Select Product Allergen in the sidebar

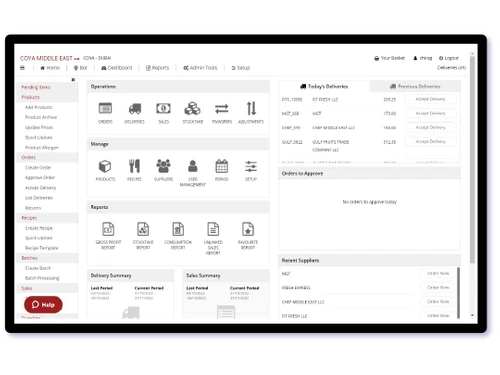tap(42, 148)
